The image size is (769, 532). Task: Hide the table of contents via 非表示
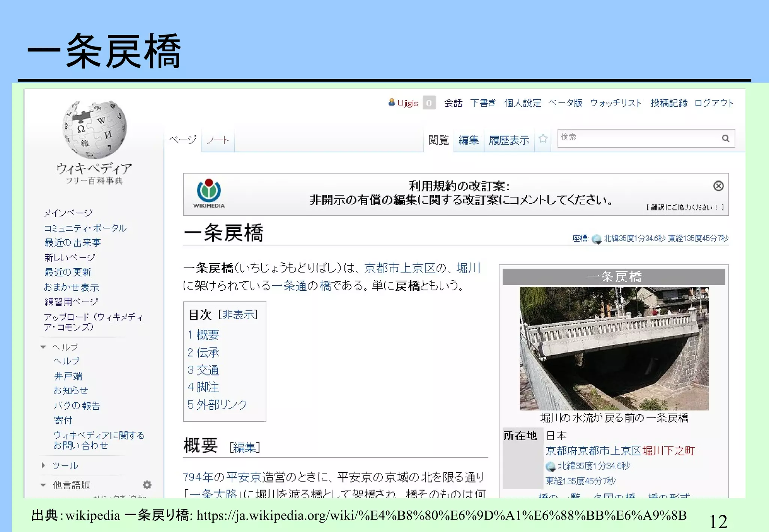[239, 314]
